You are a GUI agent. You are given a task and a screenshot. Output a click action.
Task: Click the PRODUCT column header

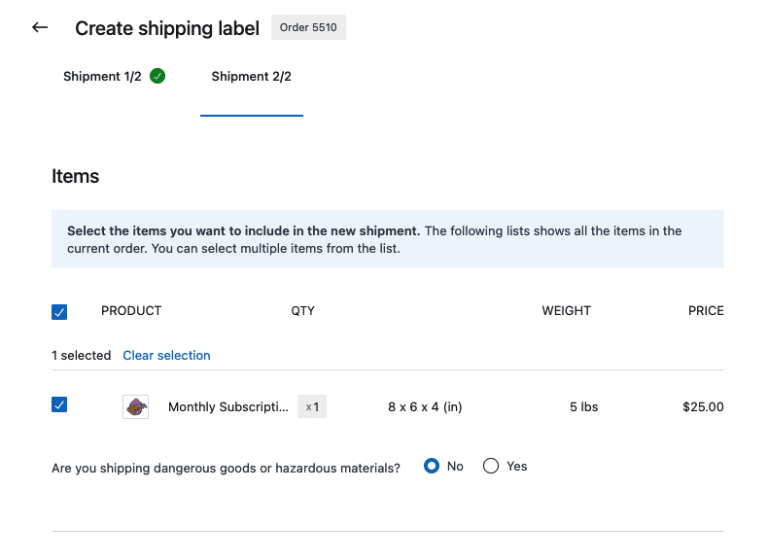point(131,311)
